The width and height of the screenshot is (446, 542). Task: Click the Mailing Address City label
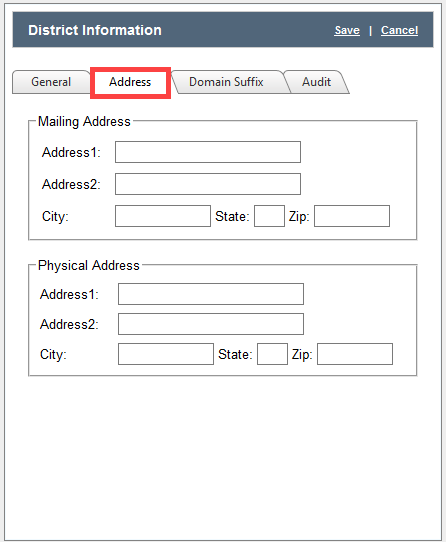point(55,217)
